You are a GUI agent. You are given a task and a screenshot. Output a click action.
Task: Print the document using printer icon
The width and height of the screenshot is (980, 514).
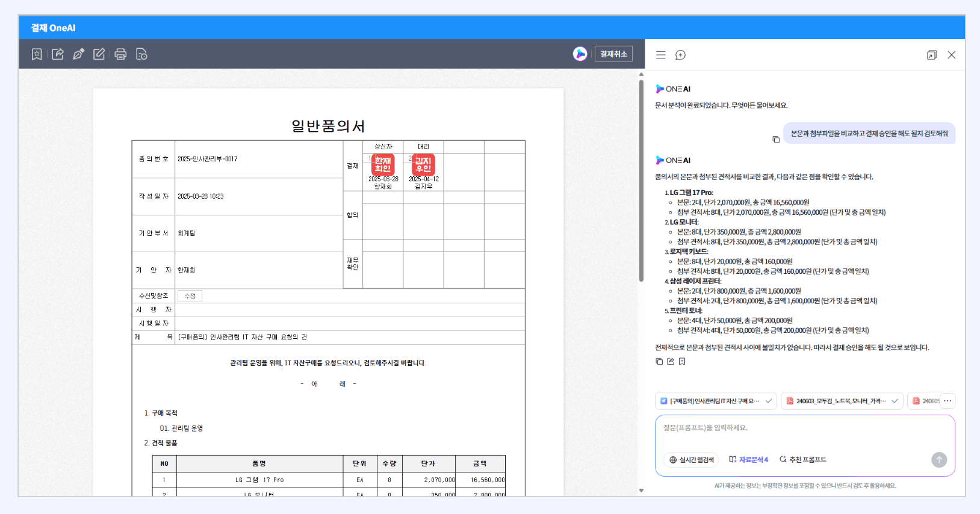click(x=120, y=54)
